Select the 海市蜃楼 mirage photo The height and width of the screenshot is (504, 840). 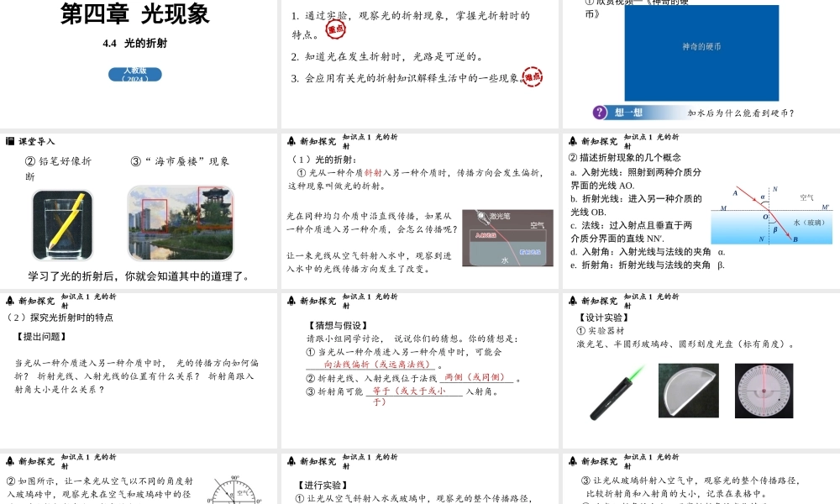pos(181,223)
